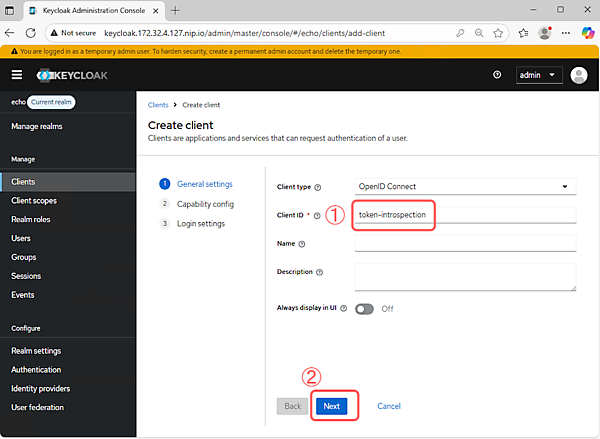
Task: Click the Description help icon
Action: pos(320,271)
